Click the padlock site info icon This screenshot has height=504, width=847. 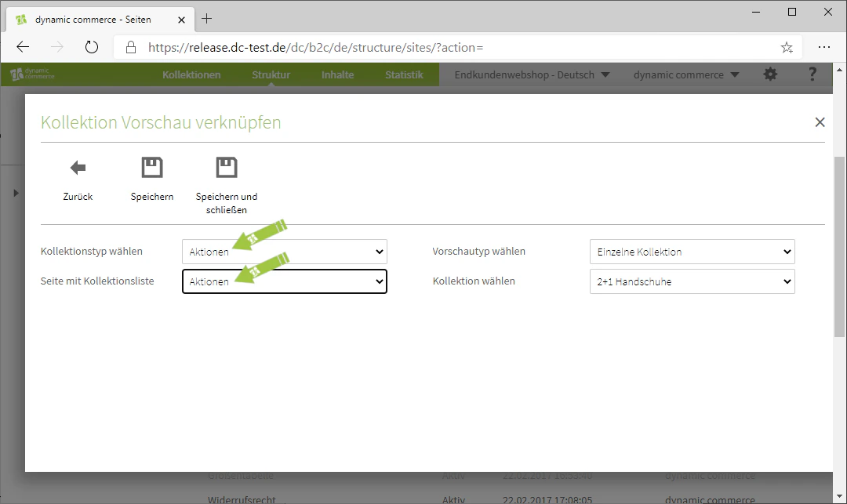coord(131,48)
